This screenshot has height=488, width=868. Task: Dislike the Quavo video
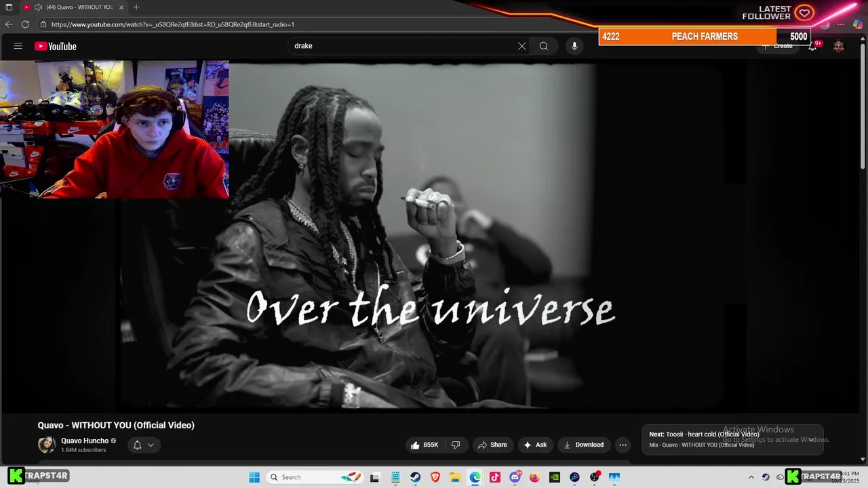point(456,445)
